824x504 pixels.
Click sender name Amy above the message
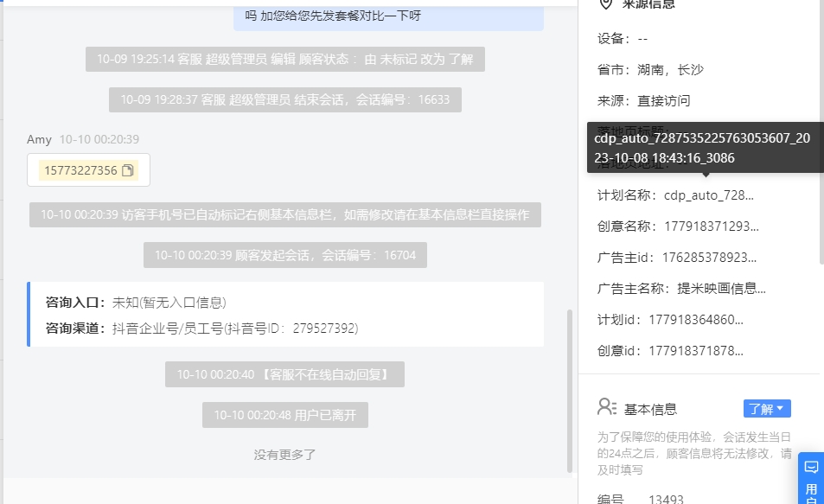click(x=40, y=139)
